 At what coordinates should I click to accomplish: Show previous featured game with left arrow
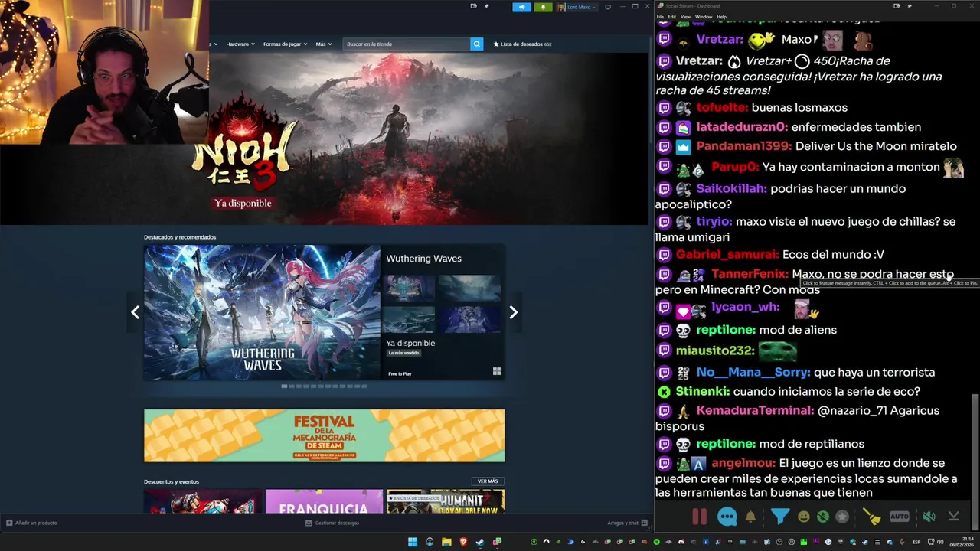[135, 312]
